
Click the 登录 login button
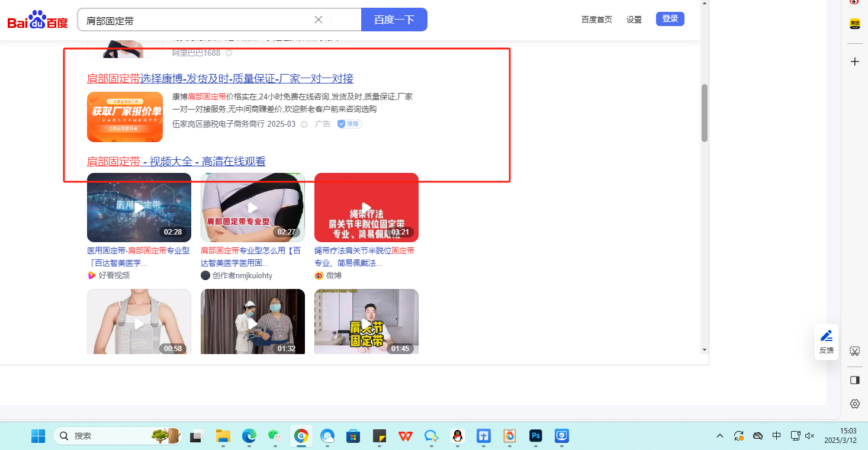pyautogui.click(x=670, y=19)
